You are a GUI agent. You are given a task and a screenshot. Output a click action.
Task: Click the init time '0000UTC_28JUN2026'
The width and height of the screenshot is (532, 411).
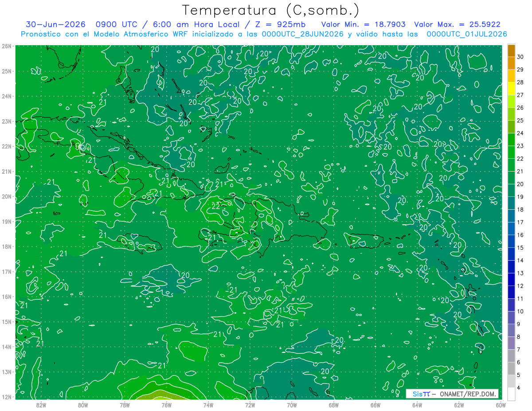303,34
